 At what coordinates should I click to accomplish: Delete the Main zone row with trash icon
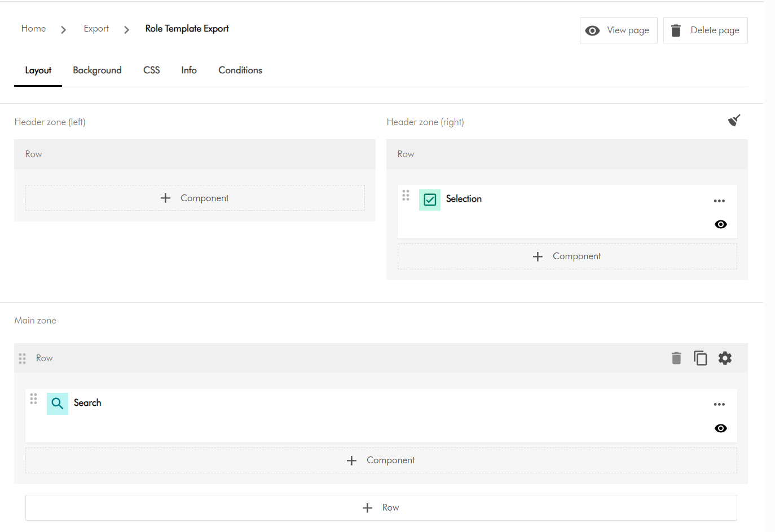[676, 358]
